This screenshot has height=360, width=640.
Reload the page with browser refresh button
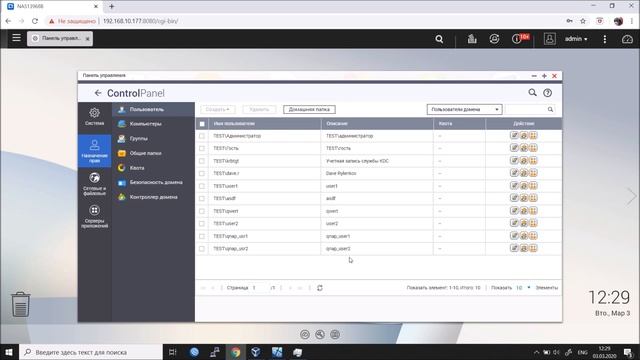tap(35, 21)
